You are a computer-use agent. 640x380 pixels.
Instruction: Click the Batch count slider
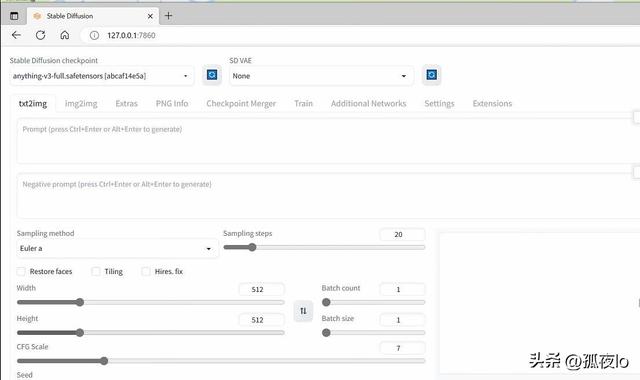pos(373,302)
